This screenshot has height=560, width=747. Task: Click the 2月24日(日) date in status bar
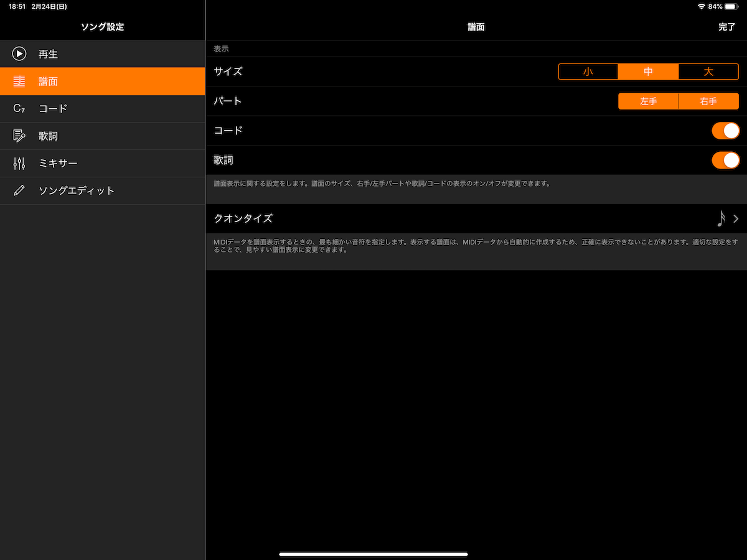pyautogui.click(x=49, y=6)
